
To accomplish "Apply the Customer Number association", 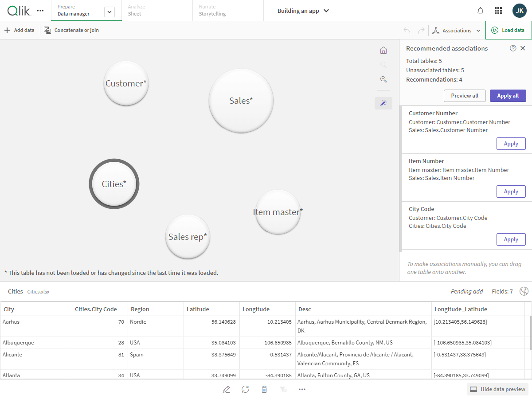I will pyautogui.click(x=511, y=144).
